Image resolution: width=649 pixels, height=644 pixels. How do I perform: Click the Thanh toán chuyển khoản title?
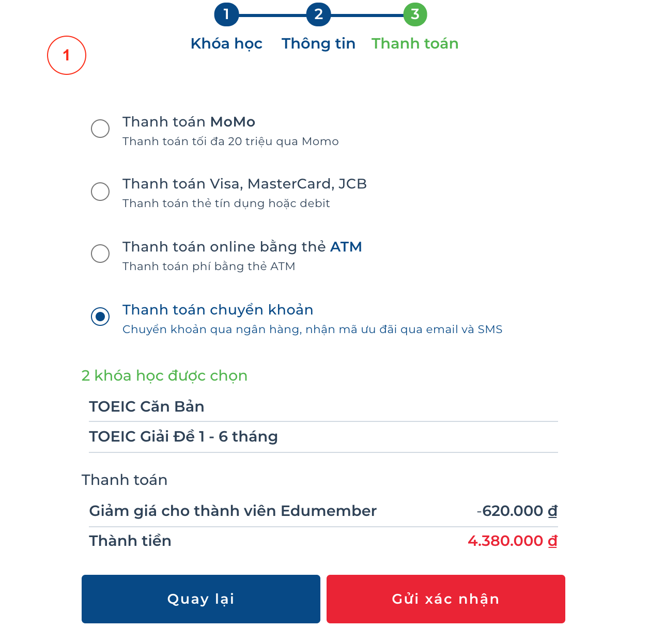pyautogui.click(x=218, y=310)
